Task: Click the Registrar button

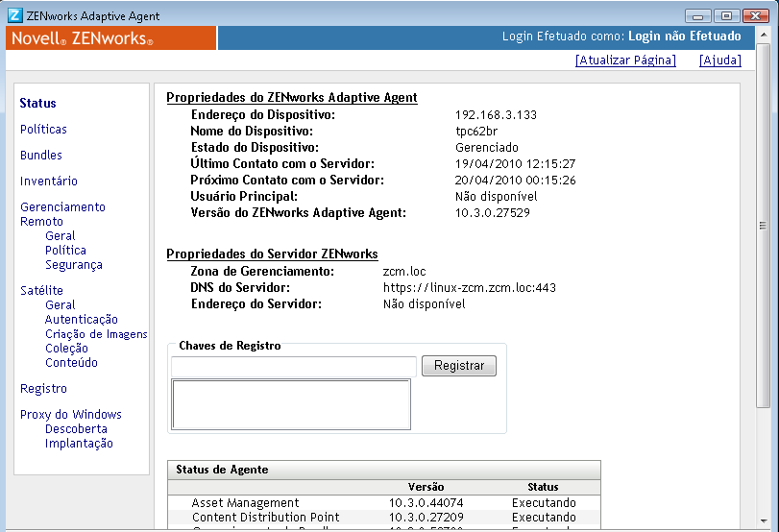Action: pos(459,366)
